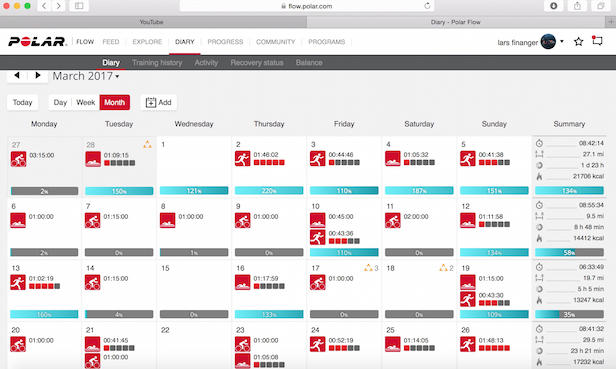Screen dimensions: 616x369
Task: Click the warning triangle on February 28
Action: (147, 144)
